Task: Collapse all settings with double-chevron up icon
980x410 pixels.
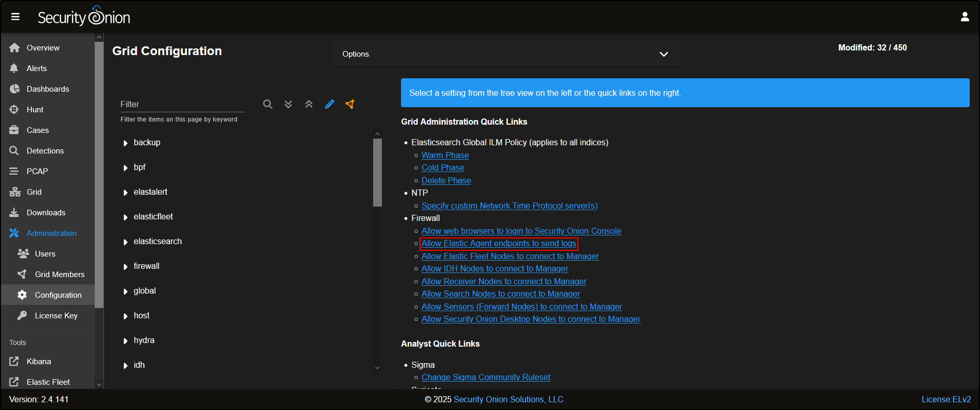Action: [x=309, y=104]
